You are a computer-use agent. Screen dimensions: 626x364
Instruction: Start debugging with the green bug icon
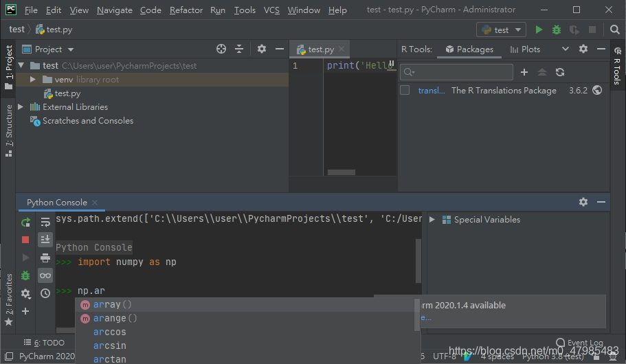(556, 30)
